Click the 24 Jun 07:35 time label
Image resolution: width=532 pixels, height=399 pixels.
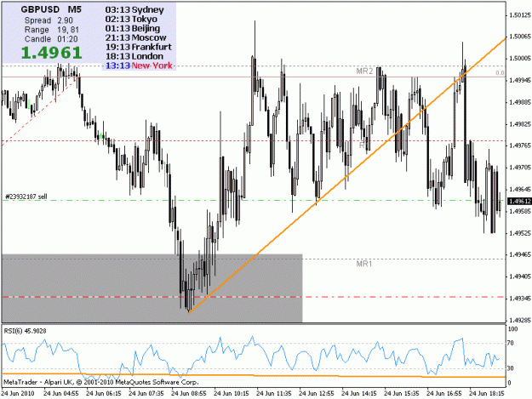pyautogui.click(x=146, y=393)
